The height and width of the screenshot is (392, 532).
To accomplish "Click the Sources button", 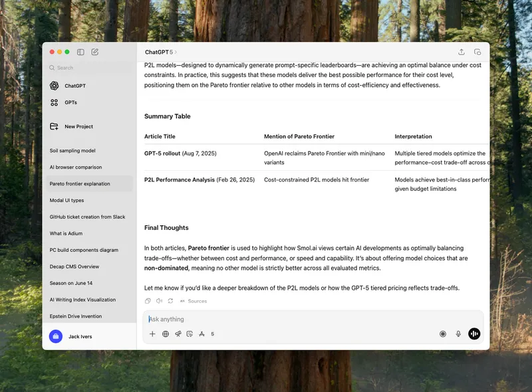I will tap(194, 301).
